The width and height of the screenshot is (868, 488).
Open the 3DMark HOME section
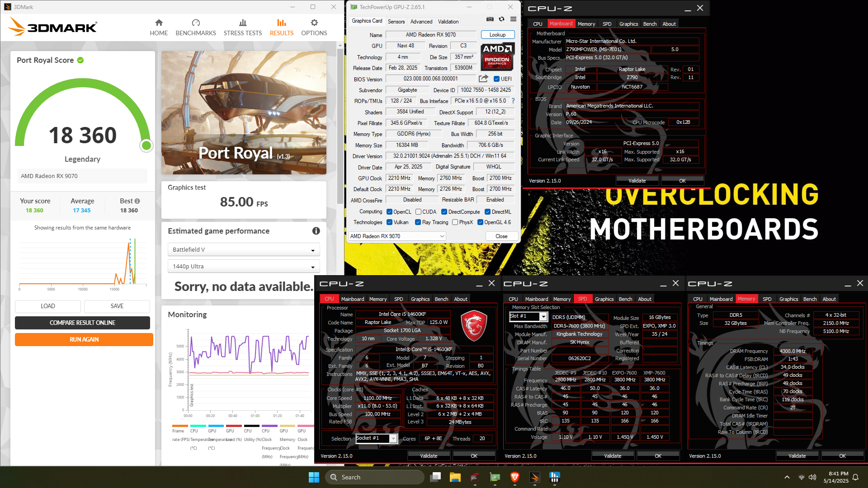point(159,28)
